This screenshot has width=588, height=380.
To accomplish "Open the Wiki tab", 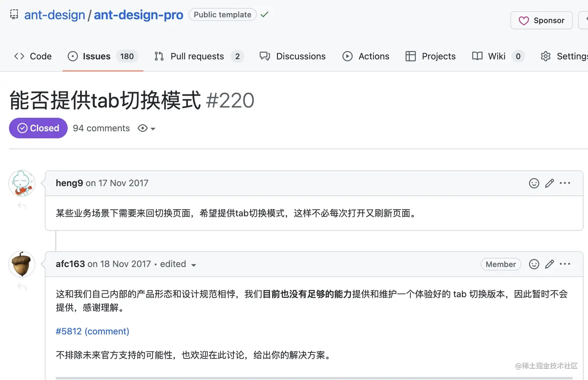I will click(498, 56).
